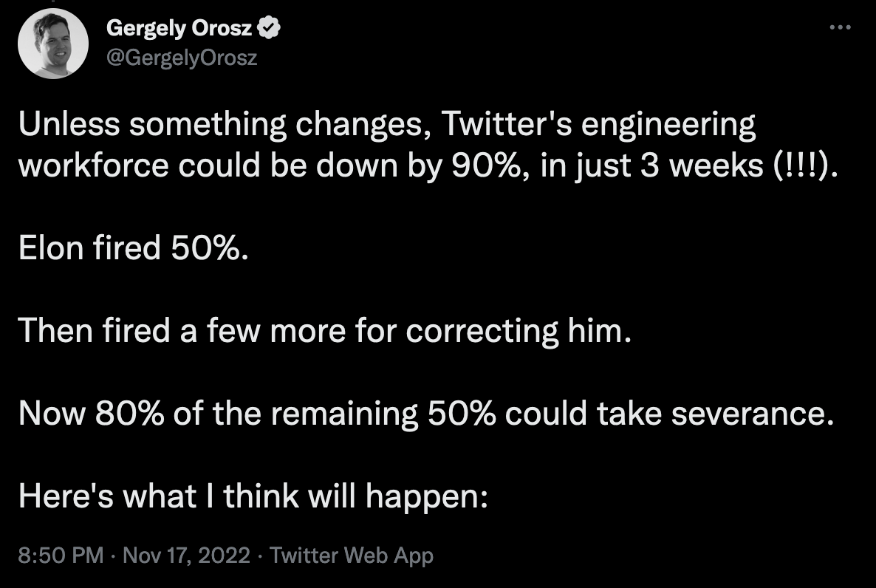The image size is (876, 588).
Task: Click the 'Elon fired 50%.' line
Action: tap(133, 247)
